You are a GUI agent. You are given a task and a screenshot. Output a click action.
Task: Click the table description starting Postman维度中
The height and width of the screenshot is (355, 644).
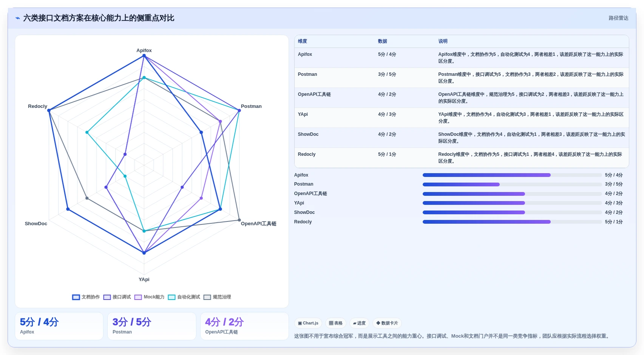point(531,78)
